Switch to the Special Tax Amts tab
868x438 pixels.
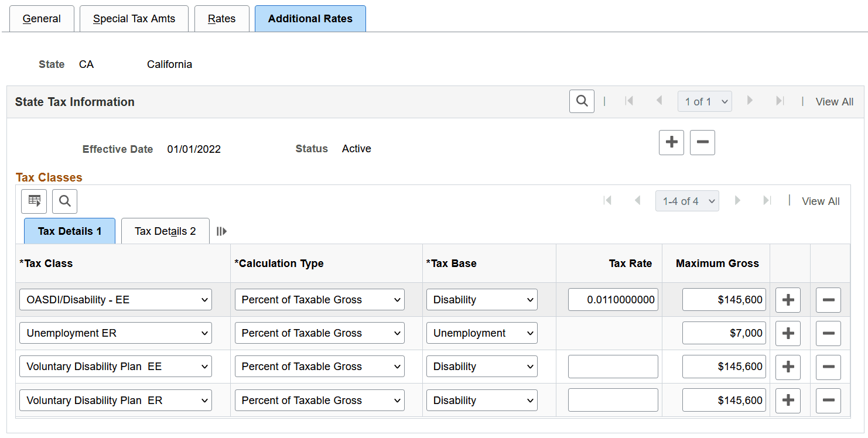[x=134, y=18]
